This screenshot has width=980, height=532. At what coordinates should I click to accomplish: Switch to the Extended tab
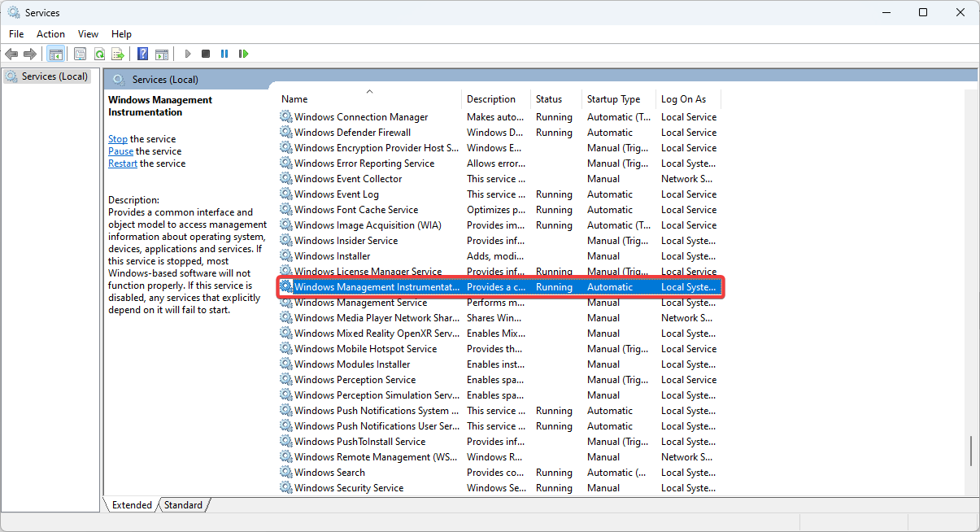pyautogui.click(x=132, y=505)
